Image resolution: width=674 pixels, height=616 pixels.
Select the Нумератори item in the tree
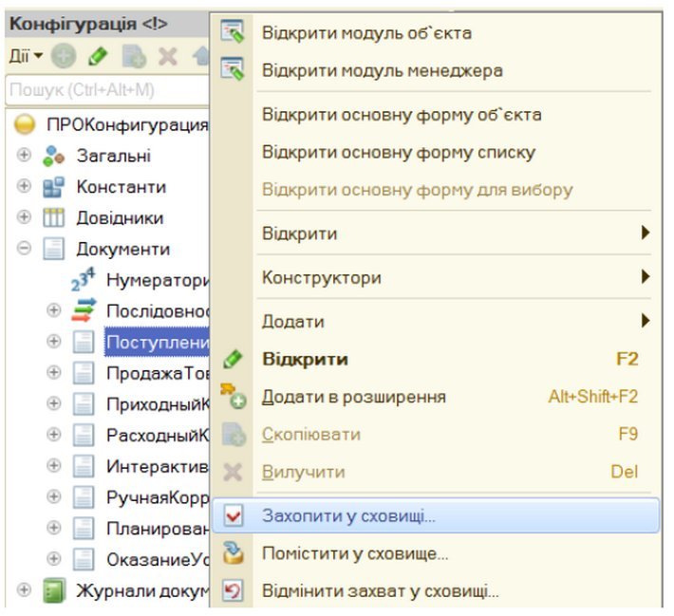click(x=155, y=280)
